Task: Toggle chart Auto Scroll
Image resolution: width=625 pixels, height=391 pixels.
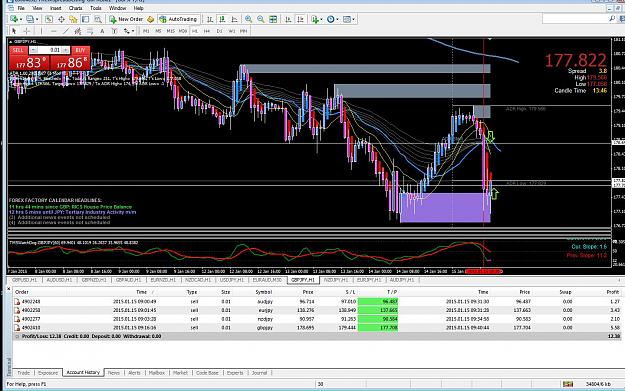Action: [x=288, y=19]
